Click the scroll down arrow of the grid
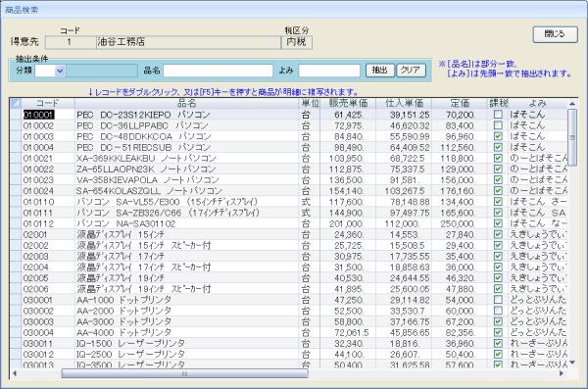Image resolution: width=588 pixels, height=389 pixels. click(572, 363)
